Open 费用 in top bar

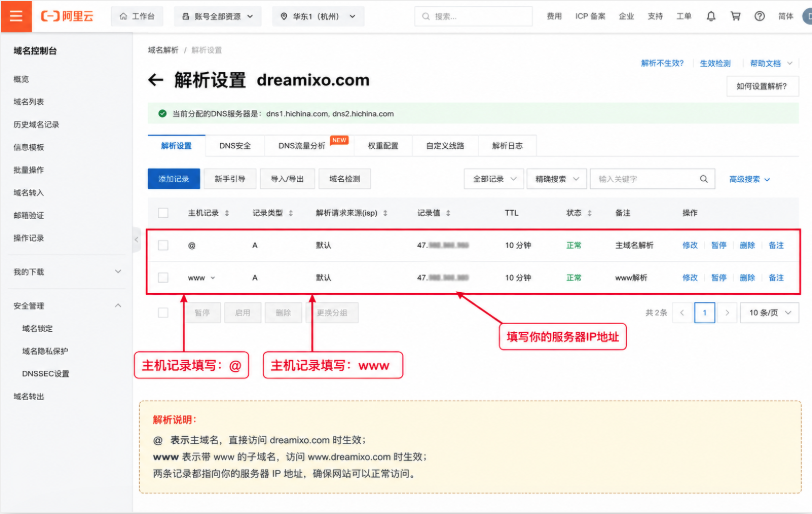tap(554, 17)
